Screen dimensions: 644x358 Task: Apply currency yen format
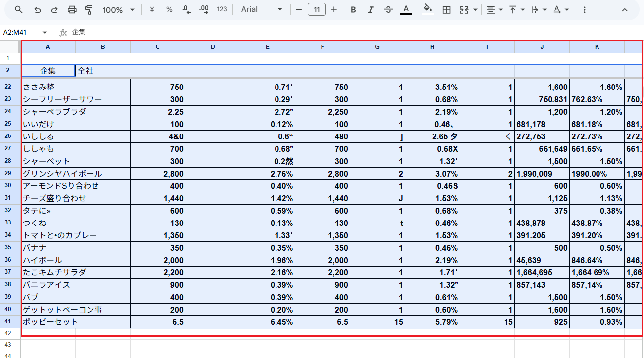click(152, 9)
